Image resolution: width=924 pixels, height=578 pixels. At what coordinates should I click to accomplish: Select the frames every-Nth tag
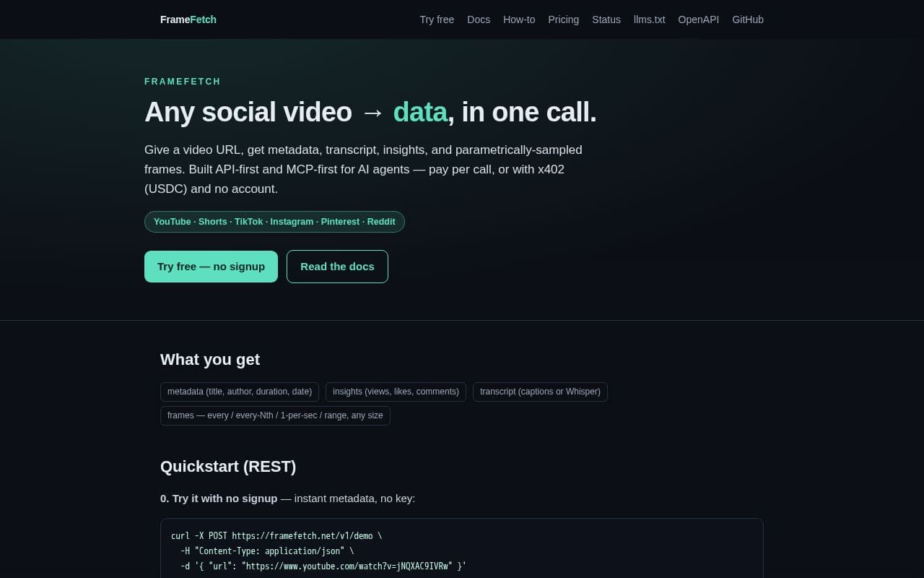pyautogui.click(x=275, y=415)
